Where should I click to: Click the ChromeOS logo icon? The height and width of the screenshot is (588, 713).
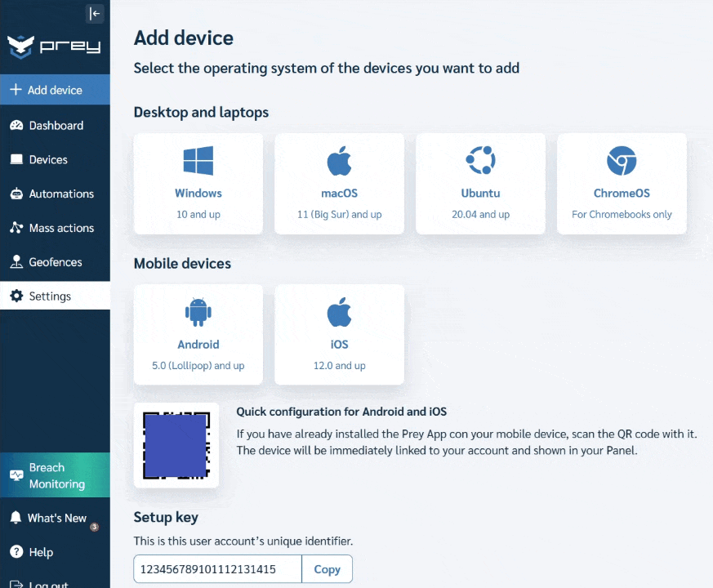(x=622, y=161)
